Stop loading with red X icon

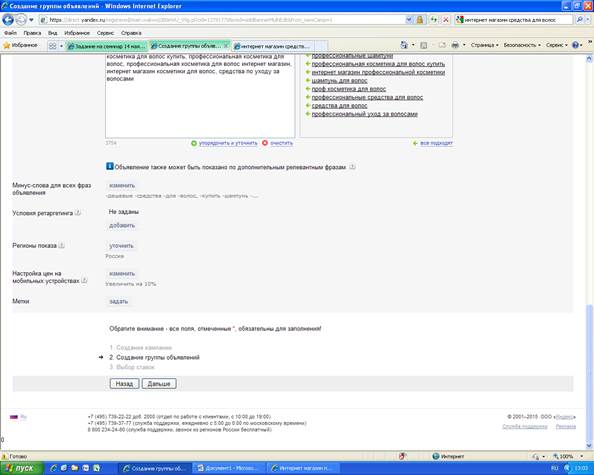[x=446, y=20]
